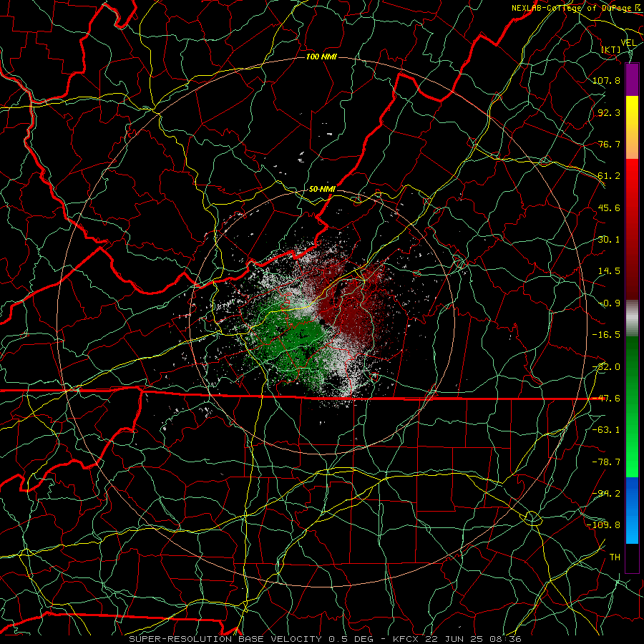Click the [KT] units label

[x=611, y=49]
